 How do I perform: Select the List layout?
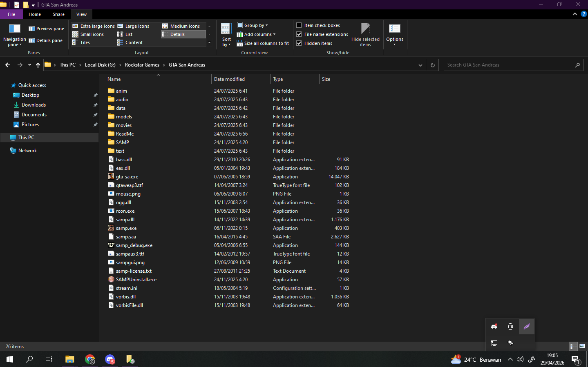125,34
